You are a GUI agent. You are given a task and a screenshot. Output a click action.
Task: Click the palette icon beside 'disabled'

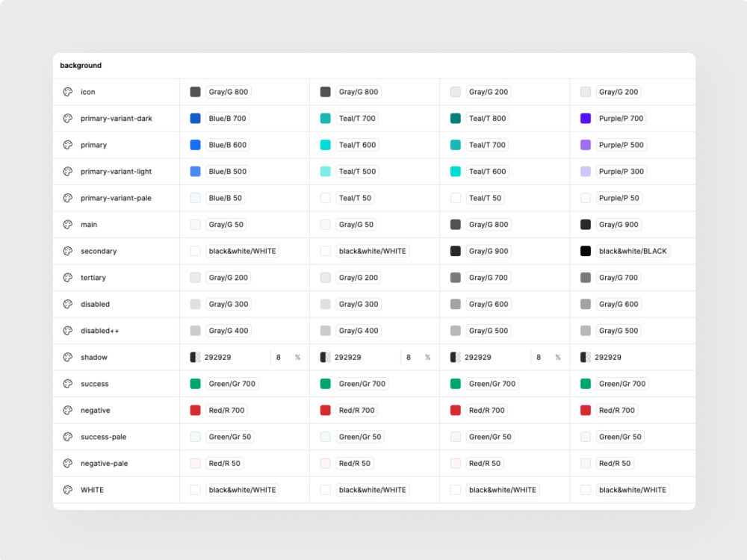click(68, 305)
